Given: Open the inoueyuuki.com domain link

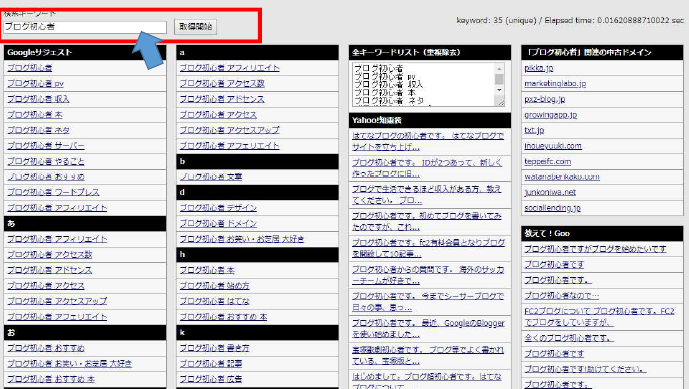Looking at the screenshot, I should click(553, 145).
